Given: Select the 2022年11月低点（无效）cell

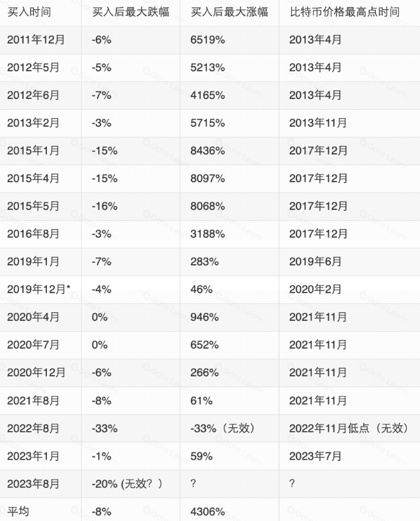Looking at the screenshot, I should [x=349, y=428].
